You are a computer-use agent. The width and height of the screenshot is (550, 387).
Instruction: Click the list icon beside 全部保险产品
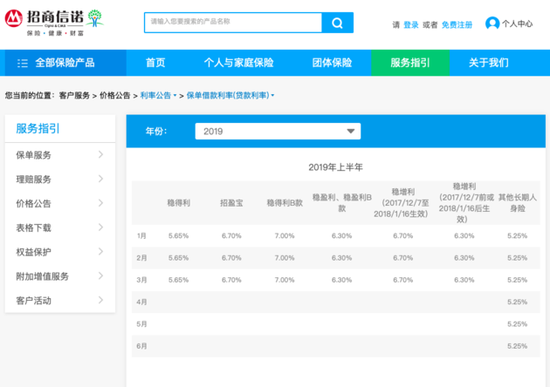click(x=22, y=63)
